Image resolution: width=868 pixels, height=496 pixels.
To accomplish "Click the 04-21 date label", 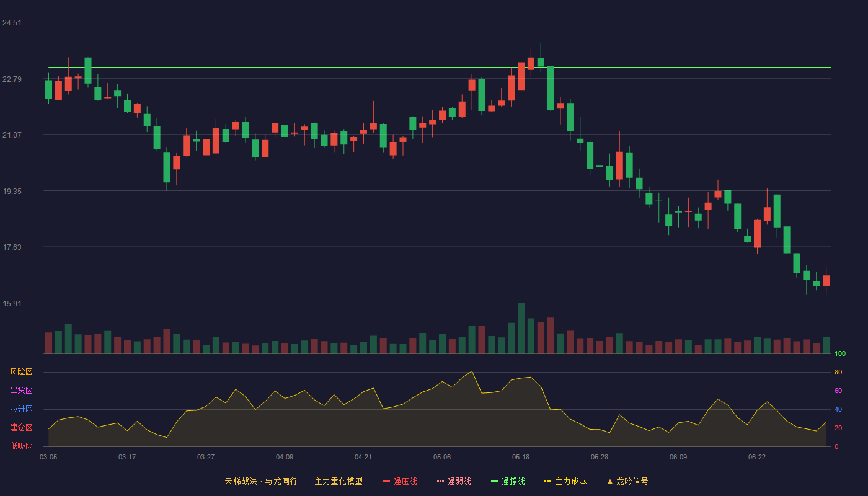I will click(x=363, y=457).
